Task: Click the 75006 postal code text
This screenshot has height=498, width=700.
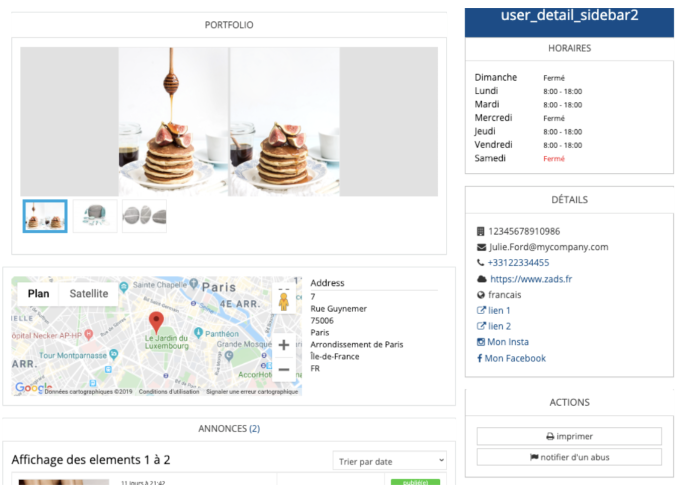Action: point(322,320)
